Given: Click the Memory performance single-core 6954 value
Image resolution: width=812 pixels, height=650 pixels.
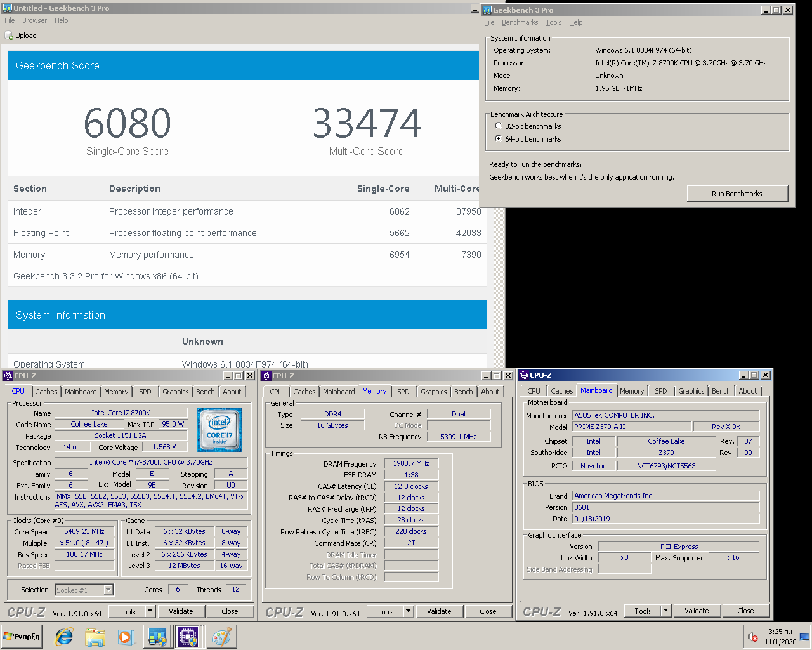Looking at the screenshot, I should tap(399, 255).
